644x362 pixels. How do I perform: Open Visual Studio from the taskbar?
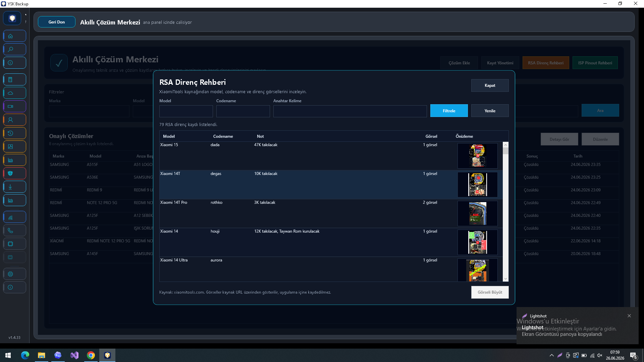coord(74,355)
